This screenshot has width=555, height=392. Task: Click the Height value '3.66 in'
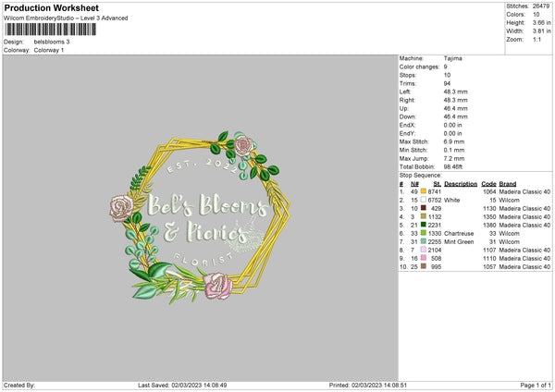[x=541, y=22]
